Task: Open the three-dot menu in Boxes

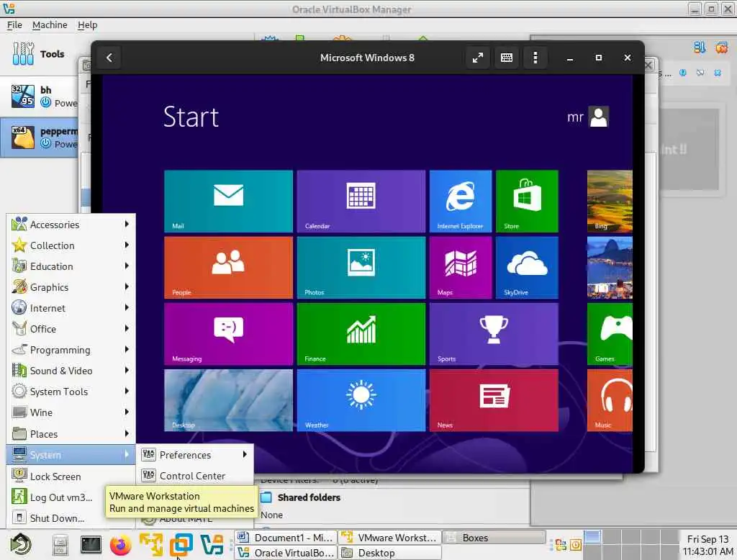Action: [535, 58]
